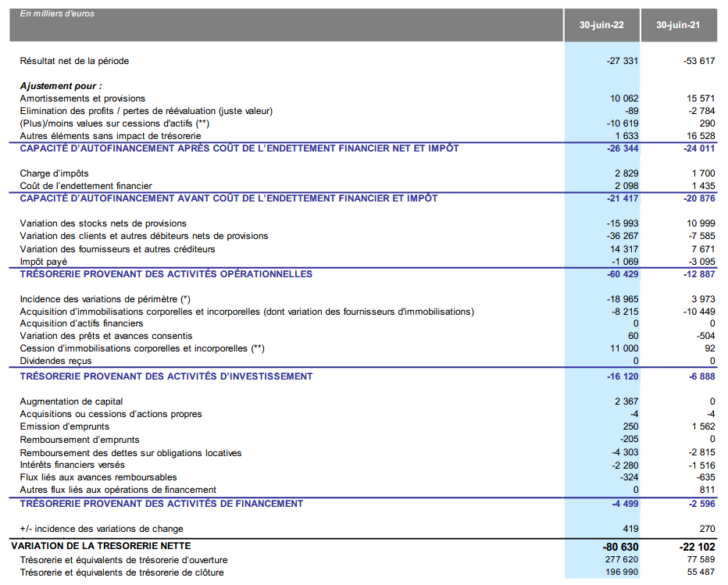
Task: Click the 30-juin-21 column header
Action: [x=677, y=25]
